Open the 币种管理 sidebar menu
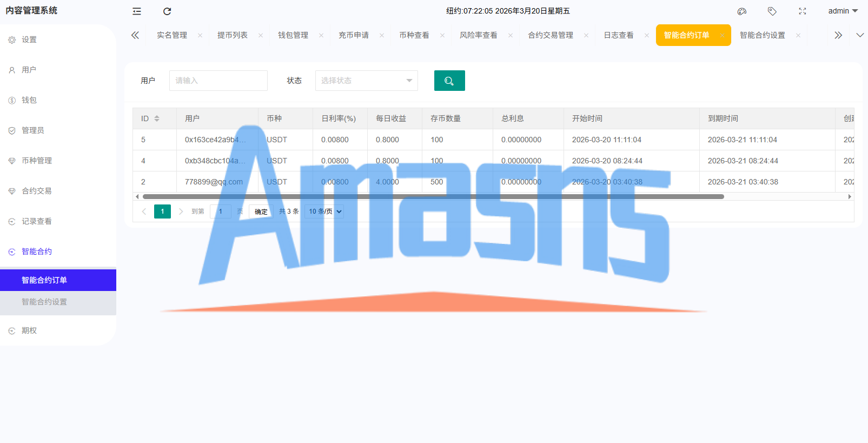Image resolution: width=868 pixels, height=443 pixels. tap(58, 161)
